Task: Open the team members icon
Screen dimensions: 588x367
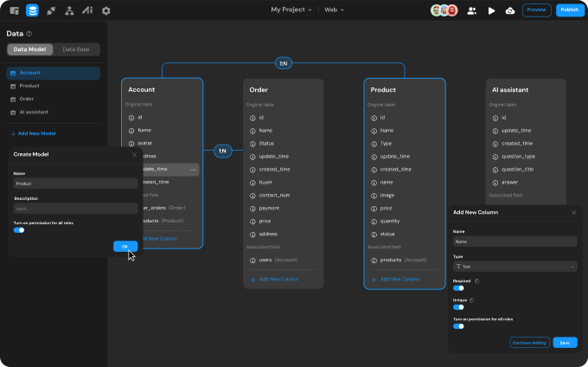Action: coord(472,10)
